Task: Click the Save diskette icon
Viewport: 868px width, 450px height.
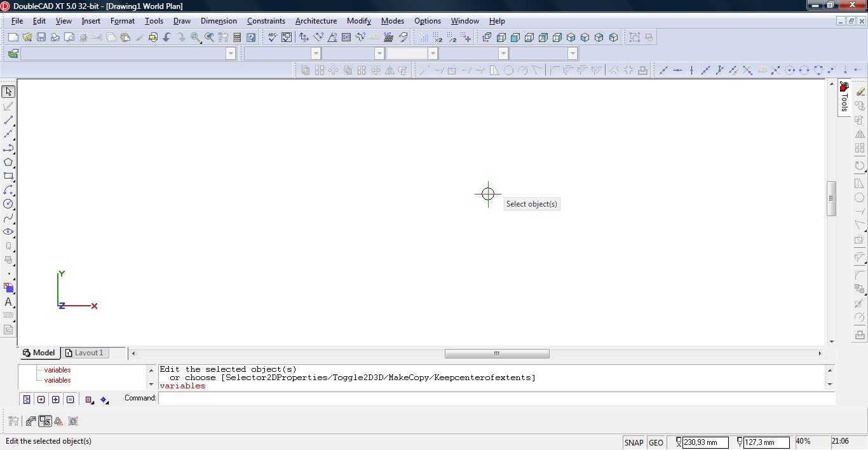Action: [x=41, y=37]
